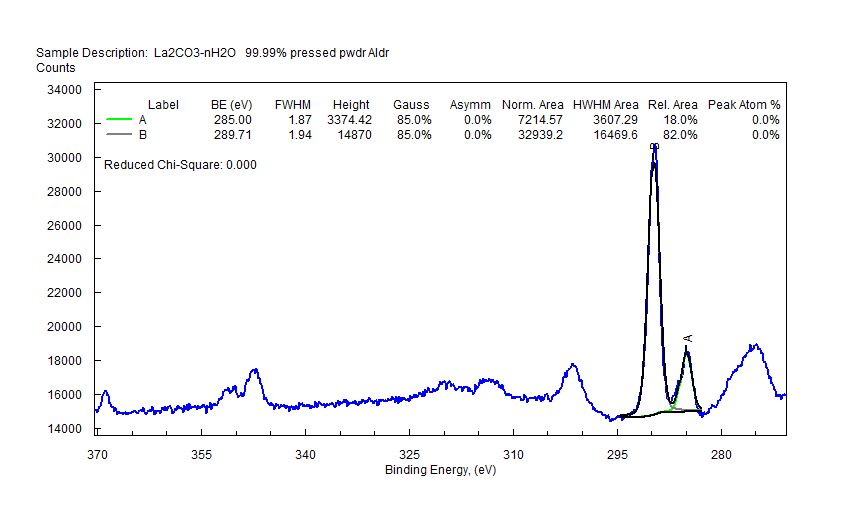Select the peak A marker on the smaller peak
842x507 pixels.
click(x=688, y=339)
